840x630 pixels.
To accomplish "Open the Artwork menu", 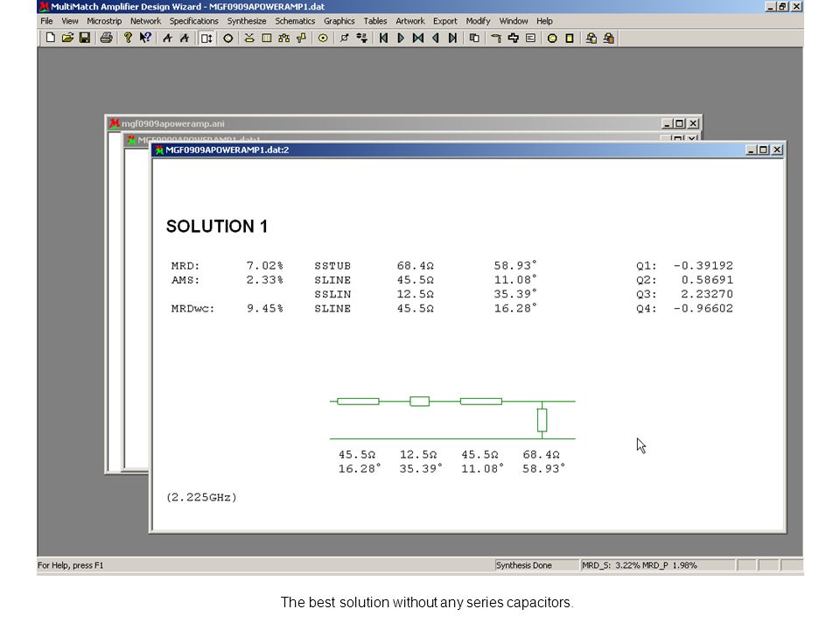I will (409, 21).
